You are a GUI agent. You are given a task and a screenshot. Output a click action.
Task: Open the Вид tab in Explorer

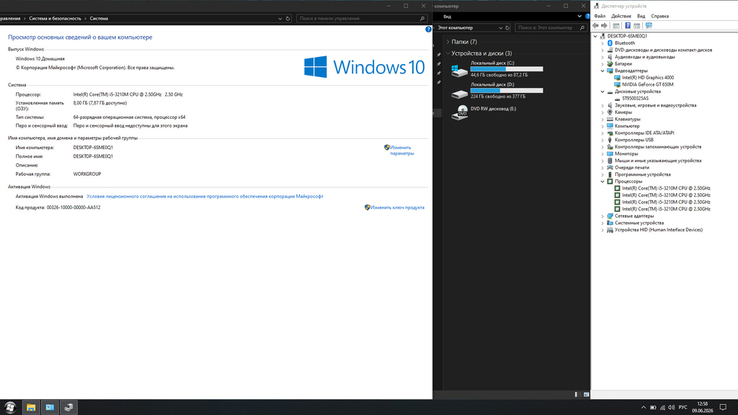pyautogui.click(x=447, y=16)
